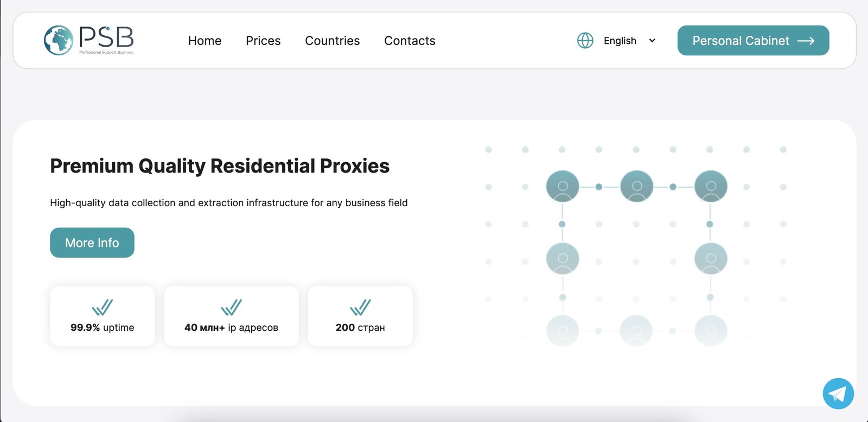
Task: Click the globe language icon
Action: click(585, 41)
